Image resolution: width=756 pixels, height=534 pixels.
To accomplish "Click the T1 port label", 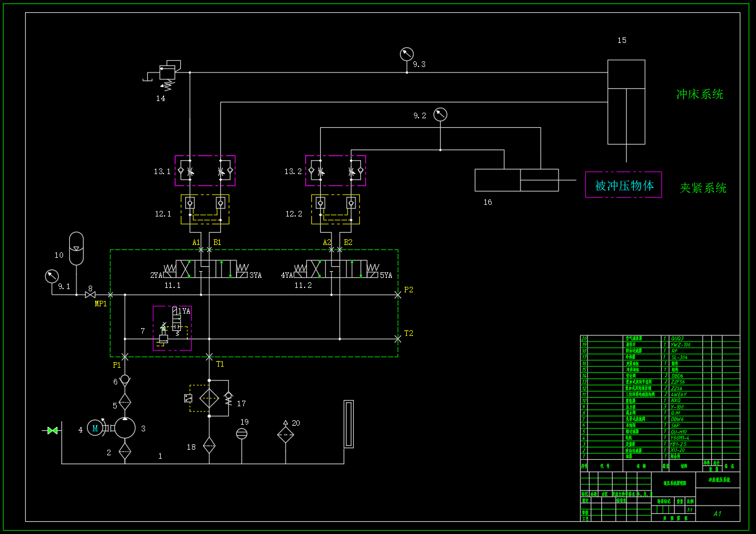I will tap(220, 364).
